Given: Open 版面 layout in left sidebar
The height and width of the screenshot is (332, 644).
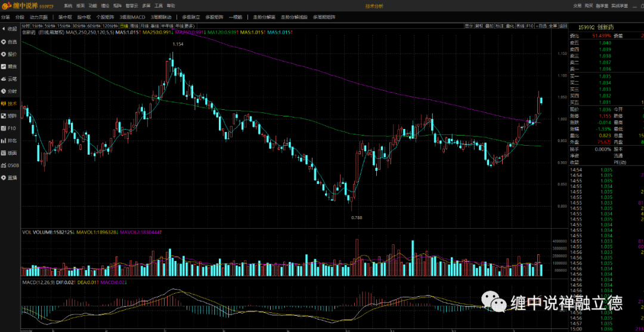Looking at the screenshot, I should [x=9, y=153].
